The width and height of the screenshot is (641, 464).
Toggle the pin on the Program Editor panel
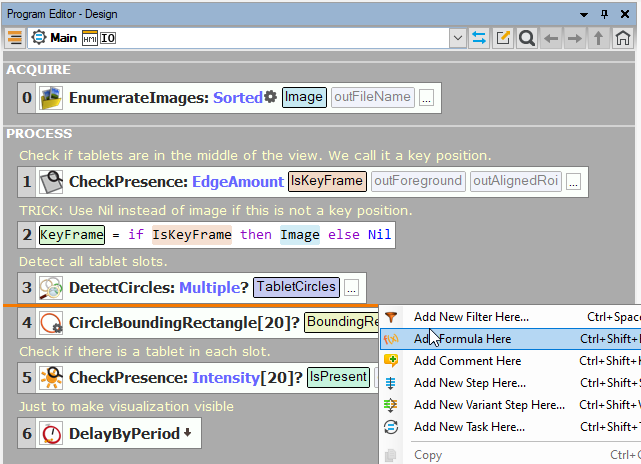[605, 11]
